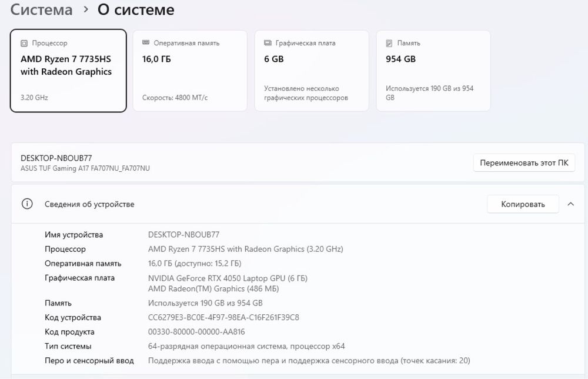Click the breadcrumb chevron after Система
This screenshot has width=588, height=379.
[86, 9]
